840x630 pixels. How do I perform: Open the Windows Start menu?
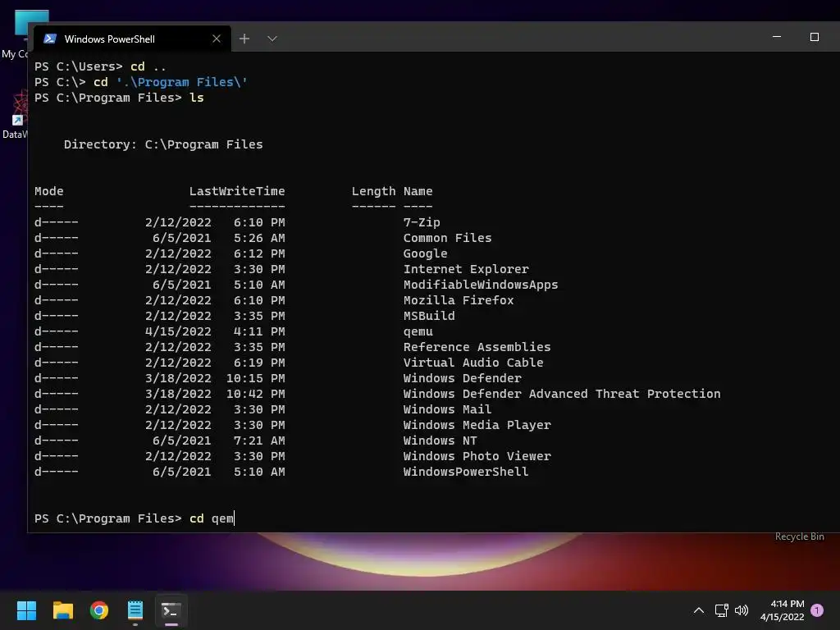(x=26, y=610)
